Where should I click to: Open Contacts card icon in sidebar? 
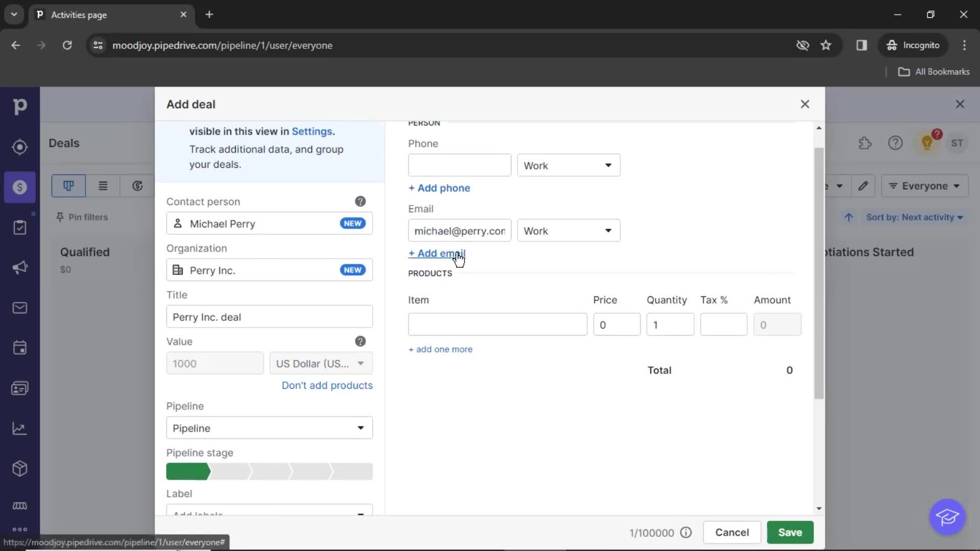pyautogui.click(x=19, y=388)
